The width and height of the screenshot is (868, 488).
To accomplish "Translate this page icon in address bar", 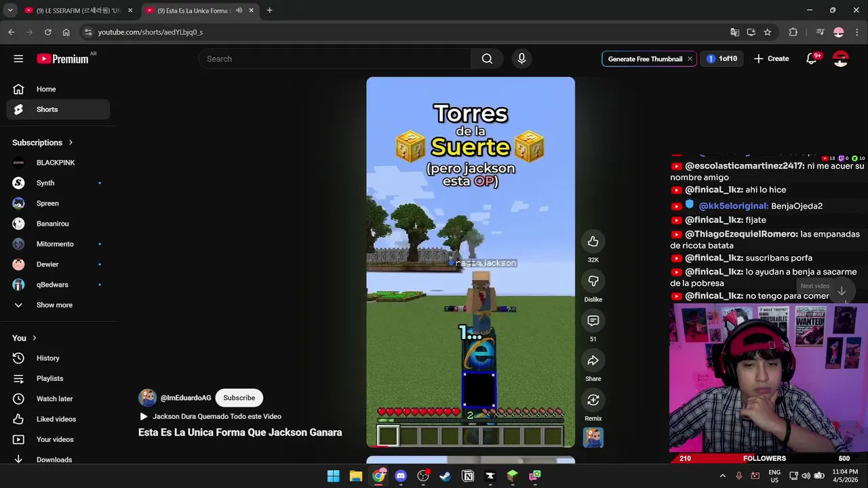I will pos(734,32).
